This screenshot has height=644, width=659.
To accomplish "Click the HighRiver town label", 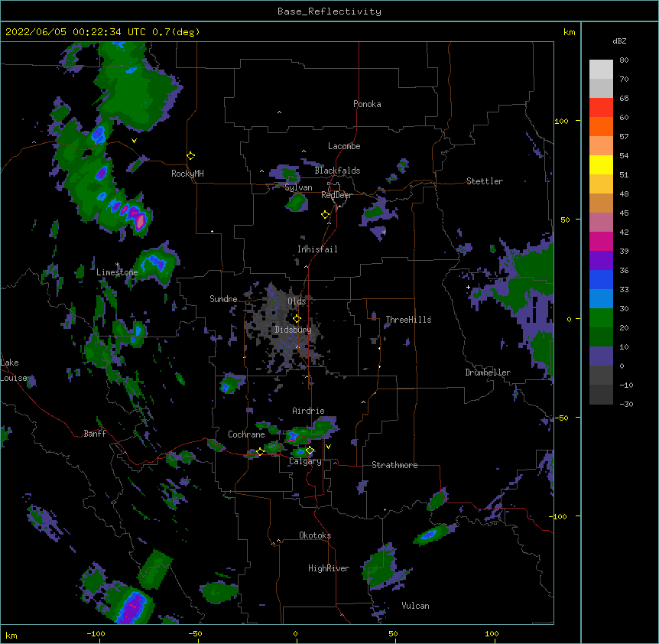I will pyautogui.click(x=329, y=568).
